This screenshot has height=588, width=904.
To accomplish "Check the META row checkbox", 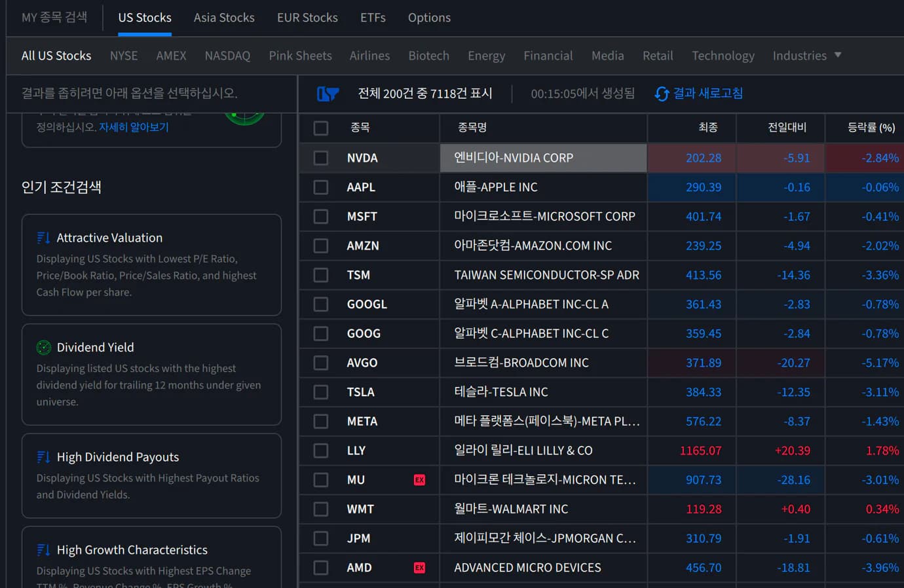I will click(321, 421).
